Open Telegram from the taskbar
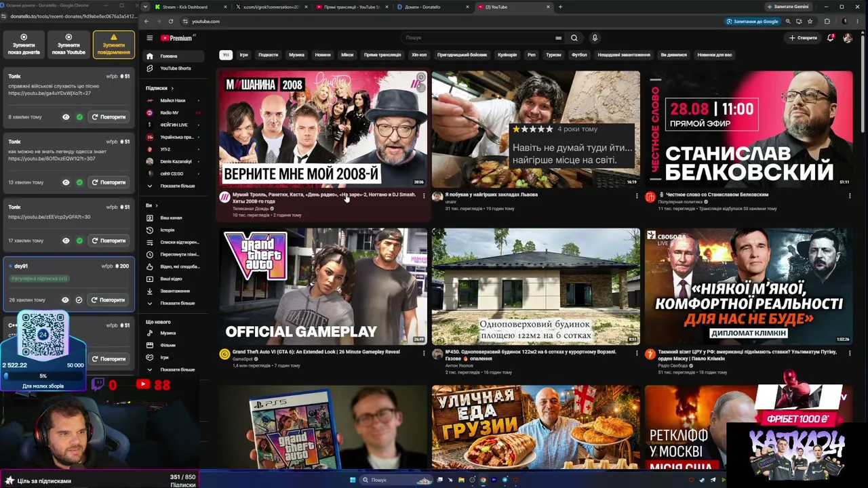Screen dimensions: 868x488 pyautogui.click(x=505, y=480)
